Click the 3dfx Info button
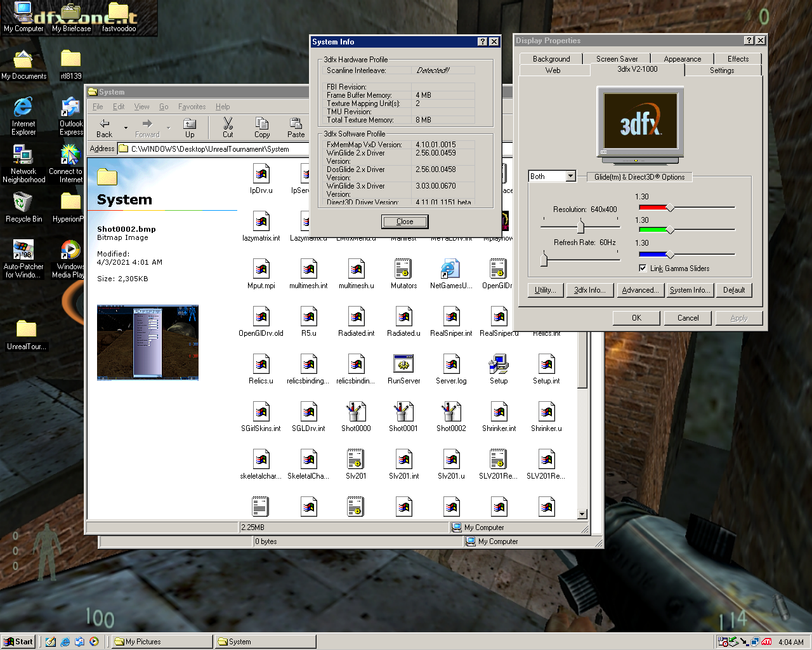 tap(589, 290)
